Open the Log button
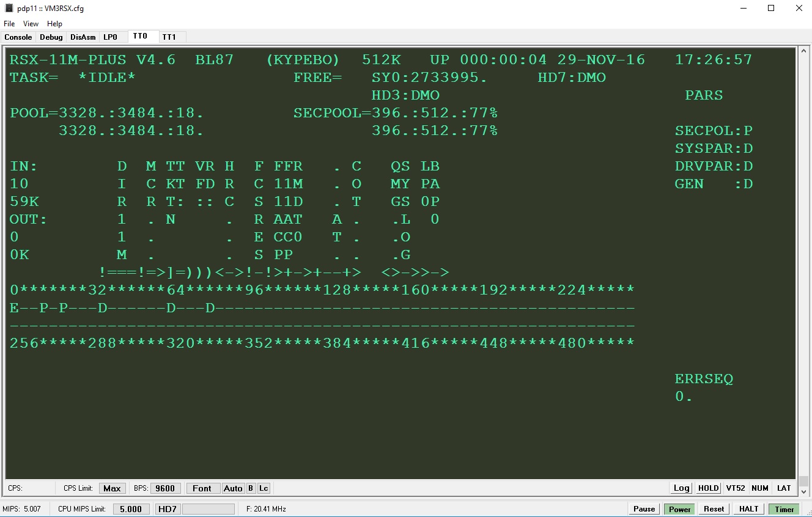 click(681, 488)
